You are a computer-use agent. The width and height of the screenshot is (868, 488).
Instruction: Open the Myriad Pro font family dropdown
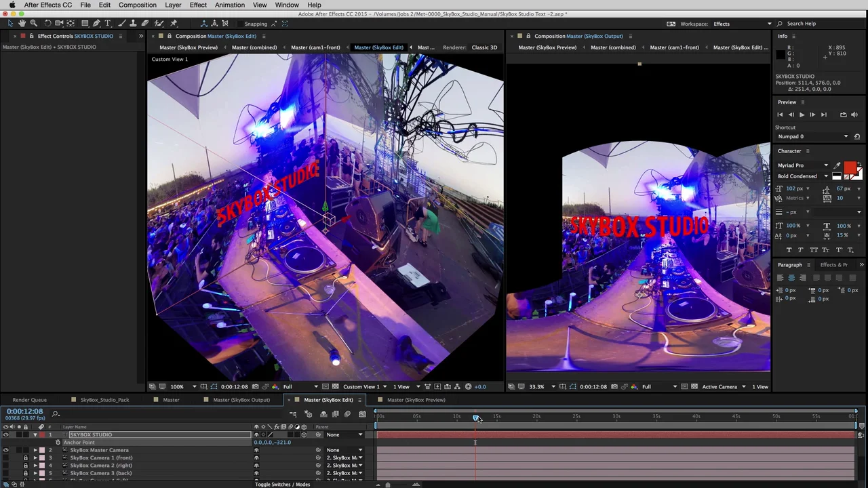click(825, 165)
